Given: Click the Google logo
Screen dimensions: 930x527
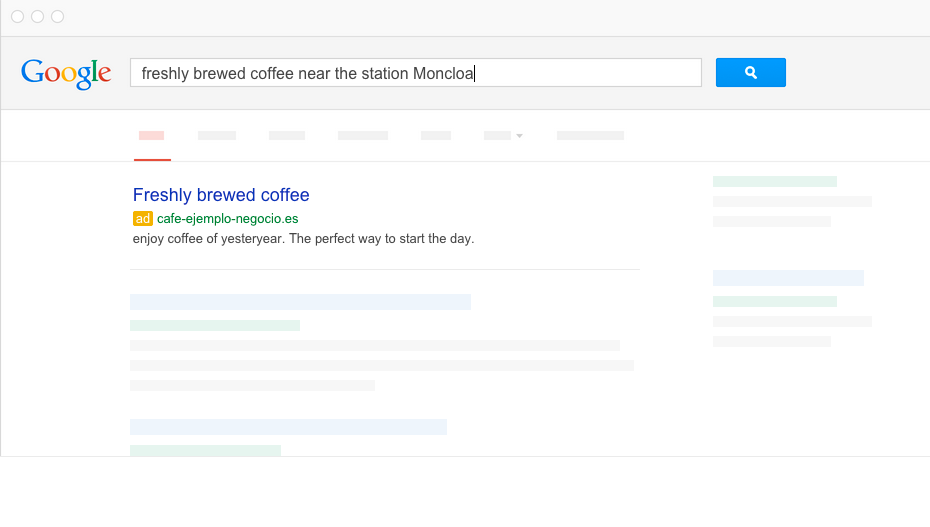Looking at the screenshot, I should coord(66,74).
